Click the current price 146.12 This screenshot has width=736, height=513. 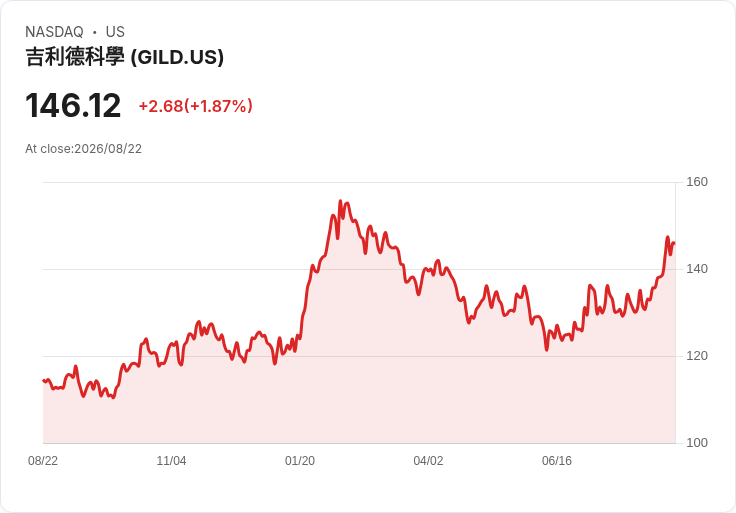click(73, 106)
